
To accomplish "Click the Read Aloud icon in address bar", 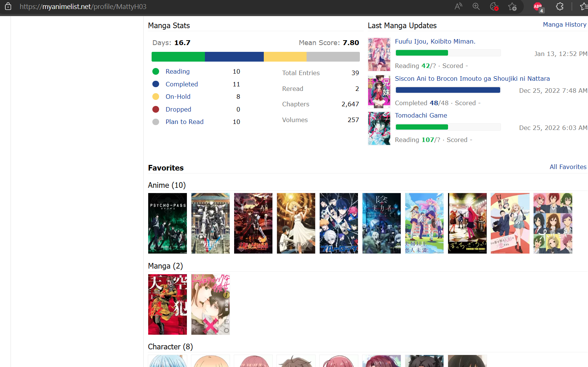I will point(458,6).
